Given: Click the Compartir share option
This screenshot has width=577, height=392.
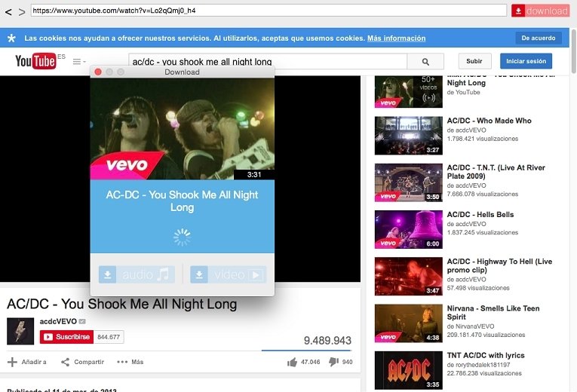Looking at the screenshot, I should [x=83, y=362].
